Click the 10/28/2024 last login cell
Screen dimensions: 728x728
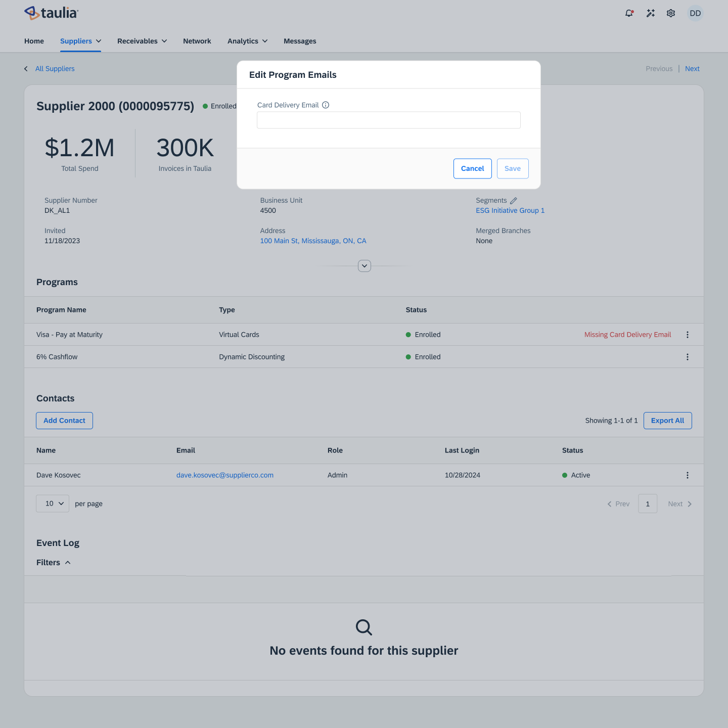[463, 475]
